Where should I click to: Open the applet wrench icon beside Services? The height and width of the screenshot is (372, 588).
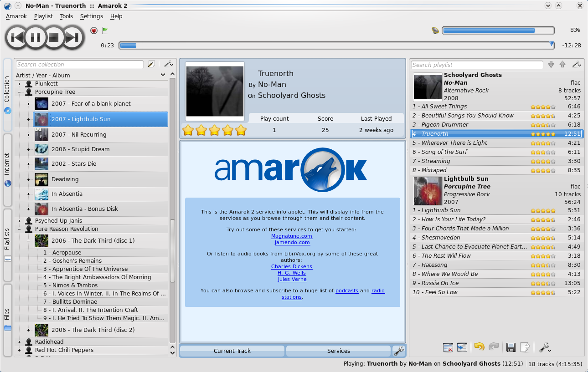tap(399, 351)
